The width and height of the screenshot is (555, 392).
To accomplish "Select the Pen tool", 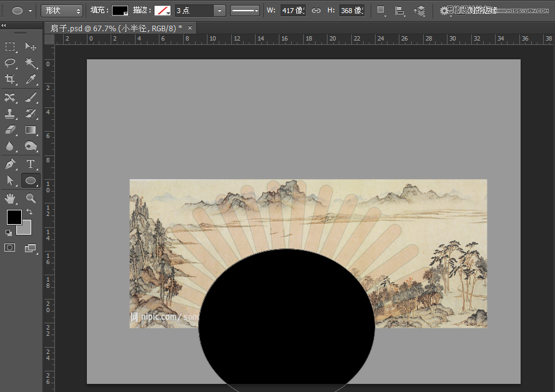I will tap(9, 164).
